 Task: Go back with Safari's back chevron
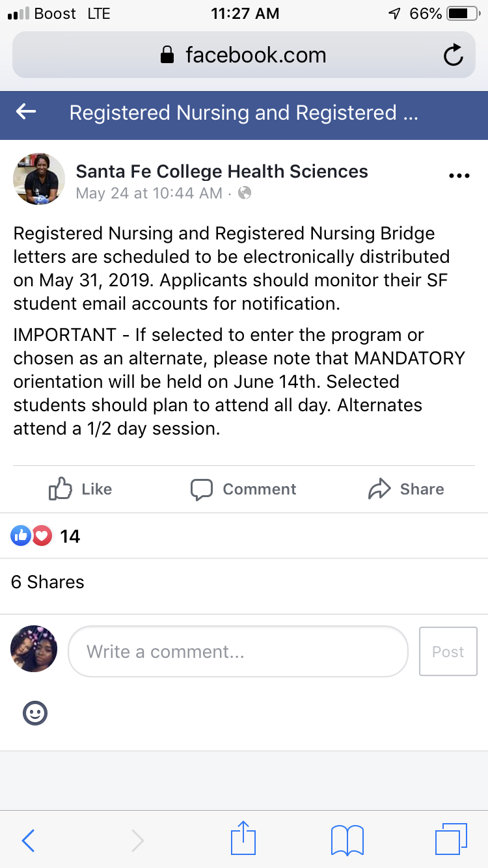[x=28, y=840]
